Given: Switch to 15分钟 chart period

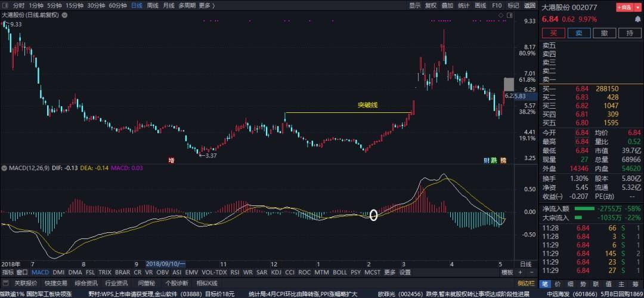Looking at the screenshot, I should coord(74,5).
